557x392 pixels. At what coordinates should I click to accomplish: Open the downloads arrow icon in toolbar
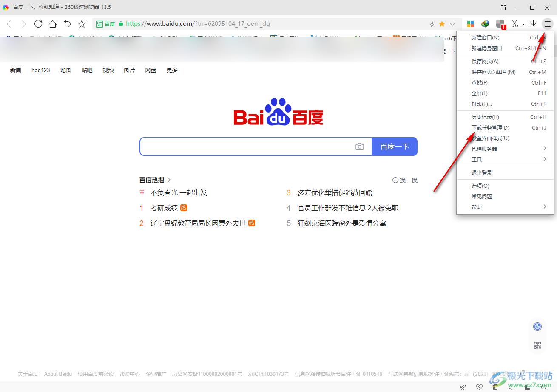click(x=533, y=24)
